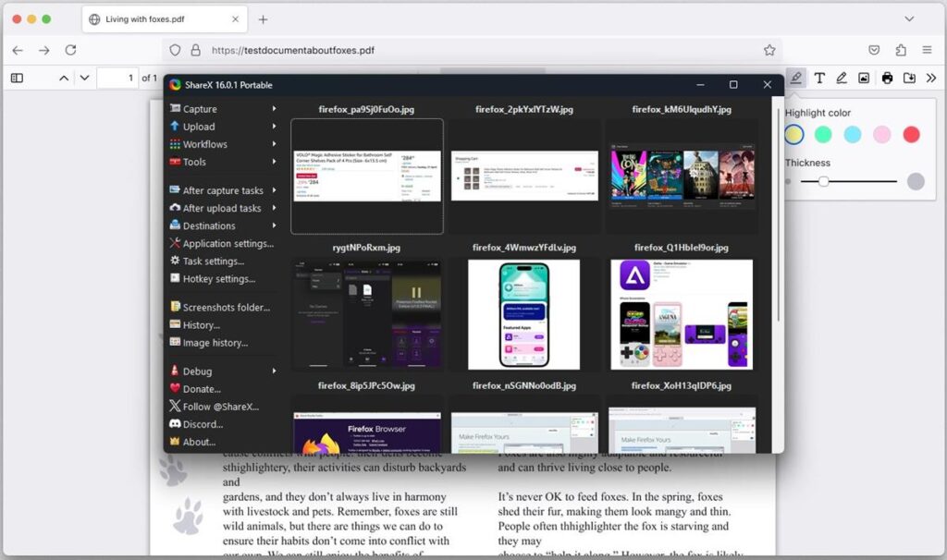Click the page reload icon
The height and width of the screenshot is (560, 947).
71,51
